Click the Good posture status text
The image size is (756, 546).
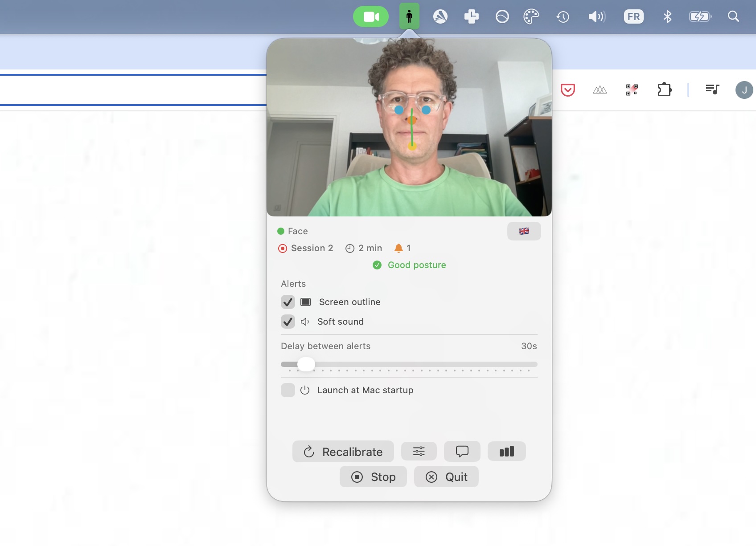point(417,265)
